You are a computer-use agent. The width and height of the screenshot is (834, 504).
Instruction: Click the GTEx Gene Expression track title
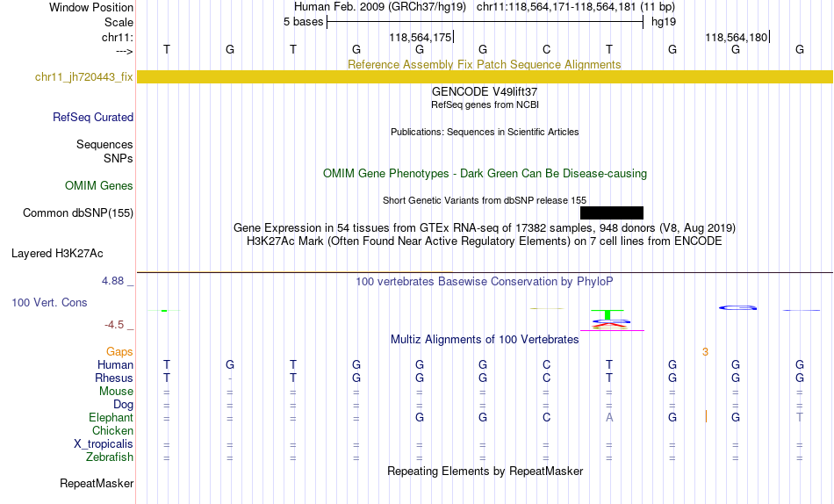[x=485, y=227]
